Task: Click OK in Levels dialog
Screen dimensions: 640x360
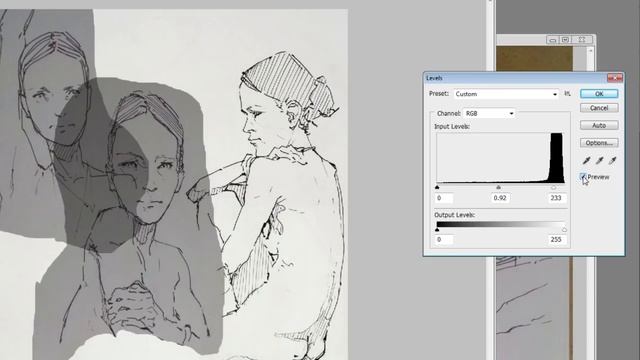Action: (x=599, y=94)
